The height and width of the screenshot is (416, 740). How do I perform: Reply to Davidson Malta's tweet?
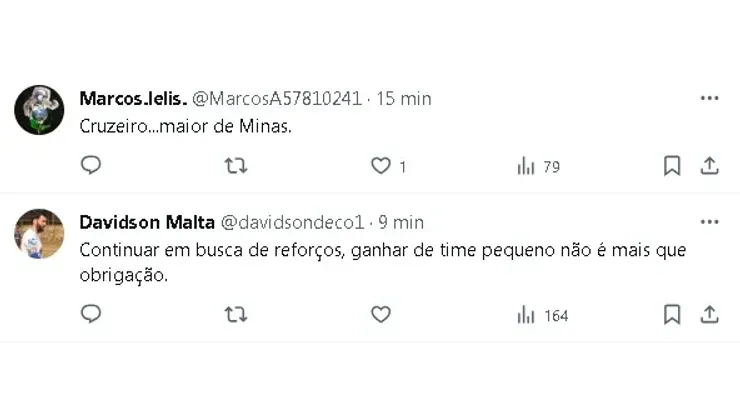(91, 314)
